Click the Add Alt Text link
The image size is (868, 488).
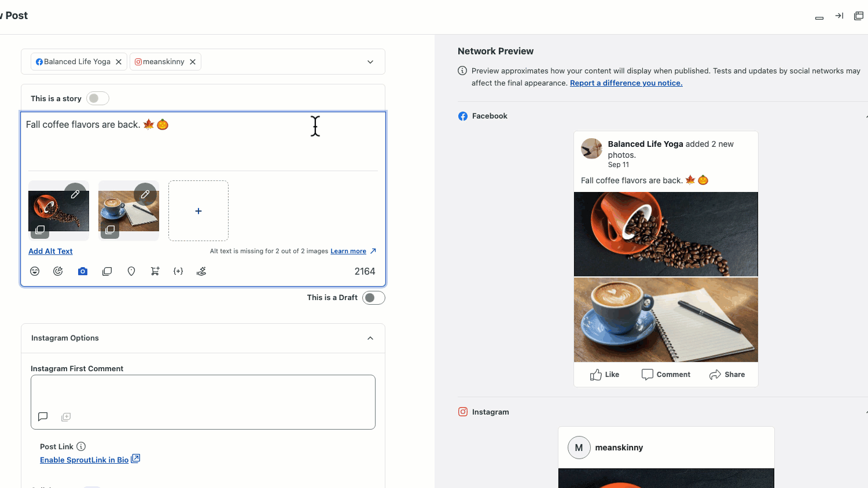point(50,251)
